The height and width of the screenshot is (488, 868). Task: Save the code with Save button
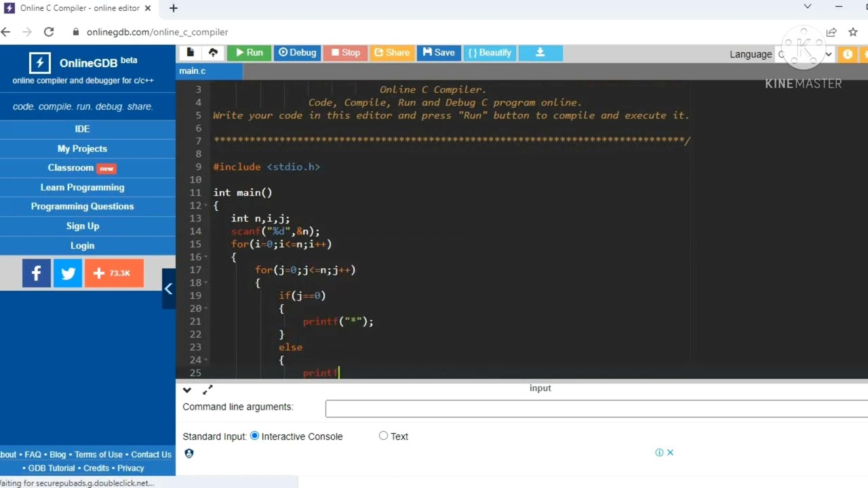439,53
